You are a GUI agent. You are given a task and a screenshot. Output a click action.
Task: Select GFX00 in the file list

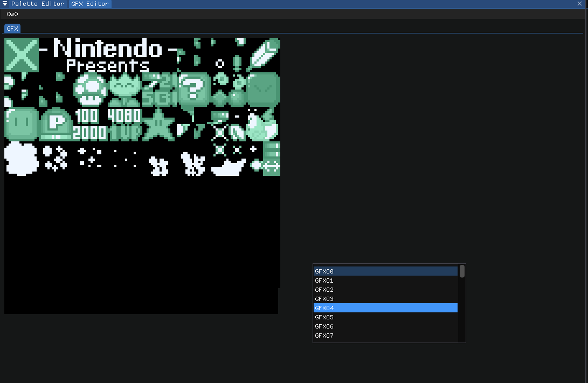(x=385, y=271)
